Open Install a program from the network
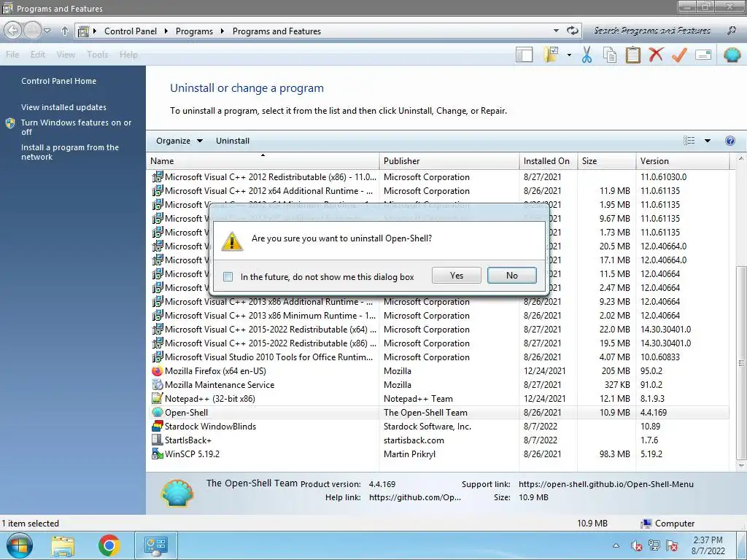 pos(69,152)
